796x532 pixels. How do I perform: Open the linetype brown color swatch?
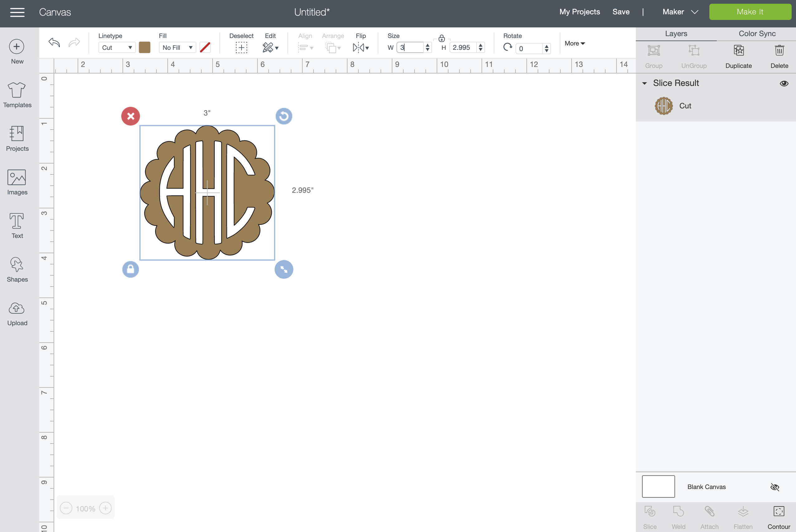pos(145,47)
